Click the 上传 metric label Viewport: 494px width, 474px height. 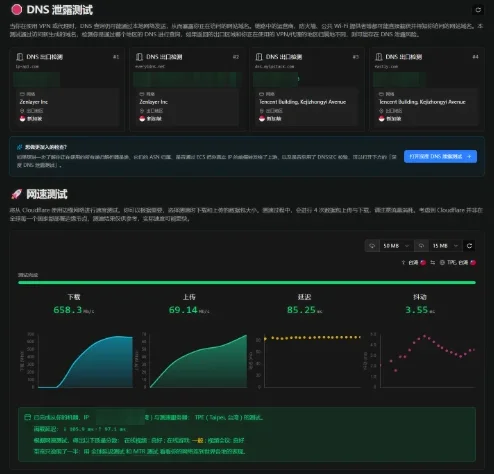[189, 297]
